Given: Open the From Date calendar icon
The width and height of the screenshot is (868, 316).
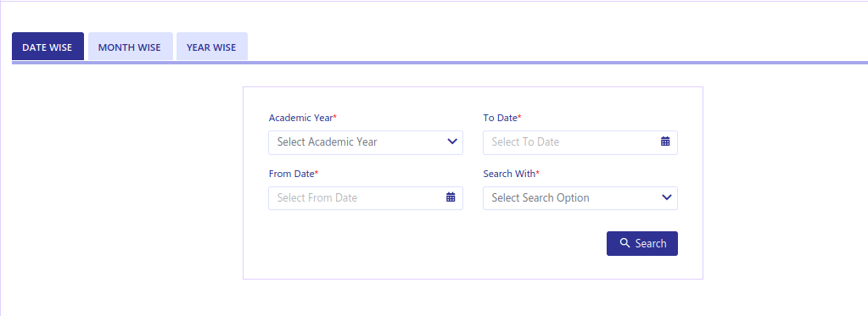Looking at the screenshot, I should pos(451,197).
